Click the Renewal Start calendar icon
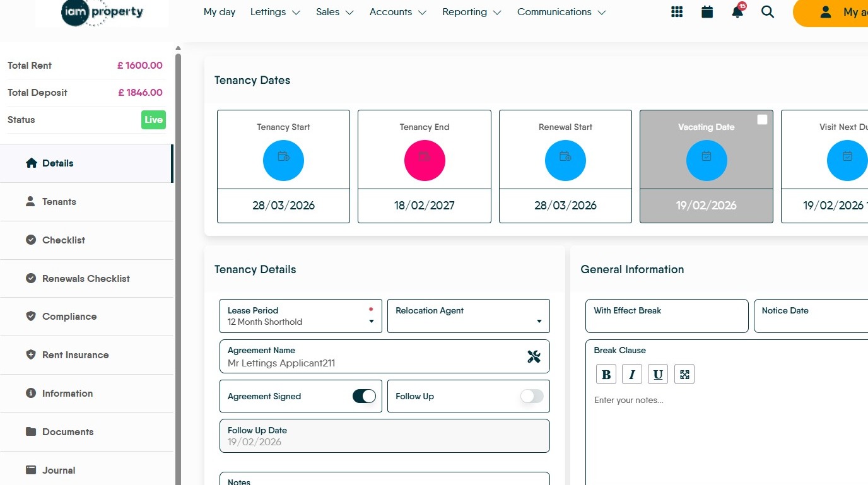 565,160
